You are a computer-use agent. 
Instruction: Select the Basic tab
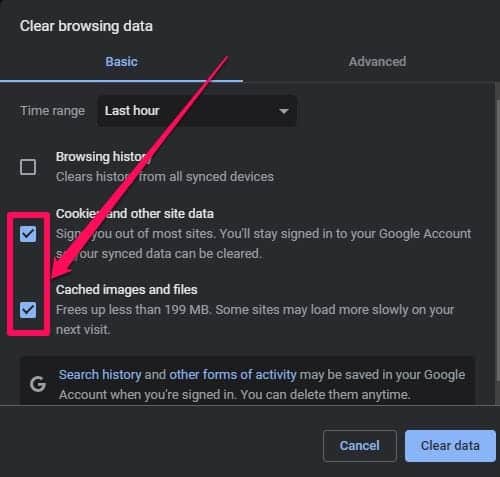tap(121, 62)
